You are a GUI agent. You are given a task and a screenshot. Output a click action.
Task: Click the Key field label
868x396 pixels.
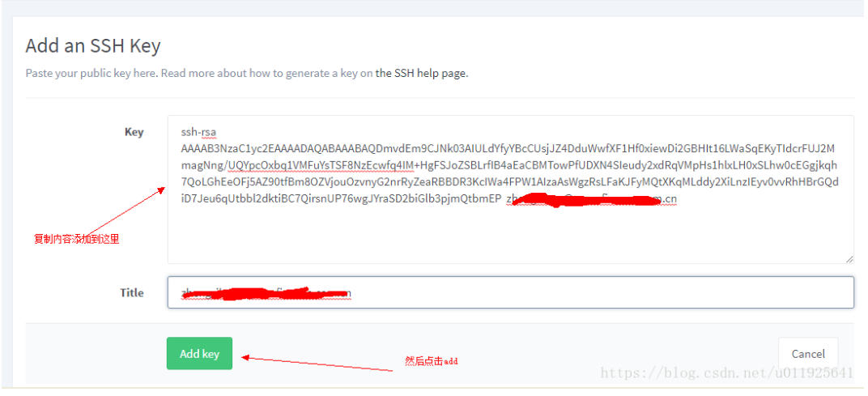pyautogui.click(x=134, y=132)
